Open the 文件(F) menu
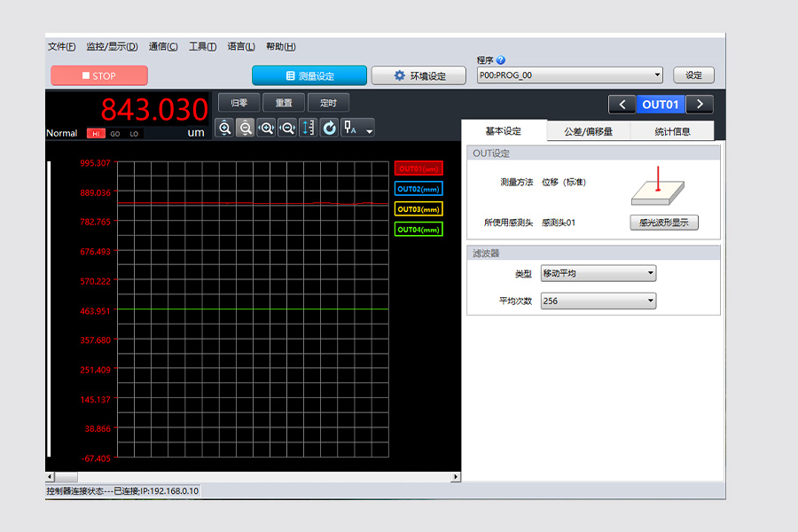This screenshot has width=798, height=532. pyautogui.click(x=61, y=47)
